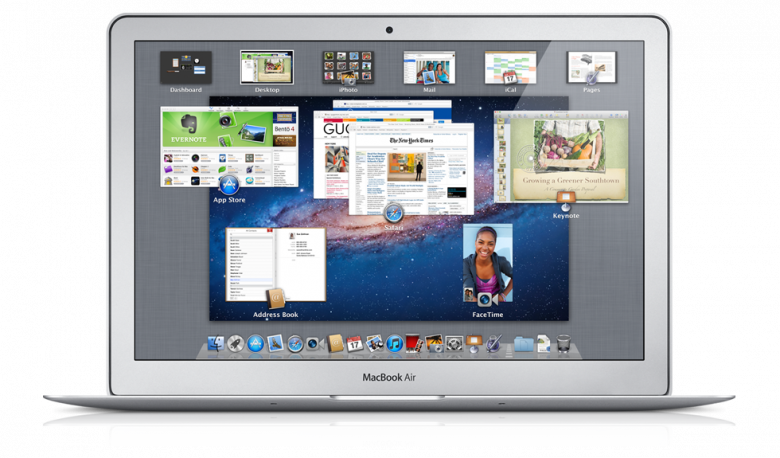The image size is (780, 458).
Task: Click the Safari label under browser windows
Action: point(394,228)
